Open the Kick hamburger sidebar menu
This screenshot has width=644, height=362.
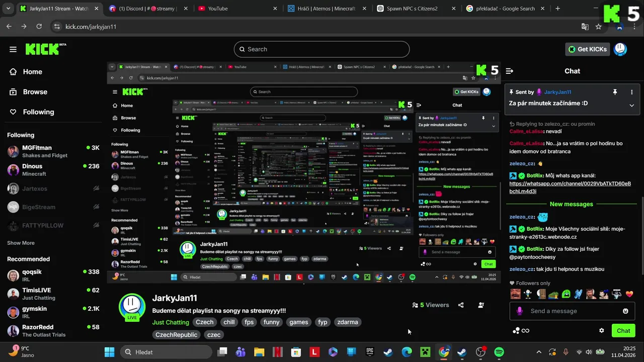[x=13, y=49]
